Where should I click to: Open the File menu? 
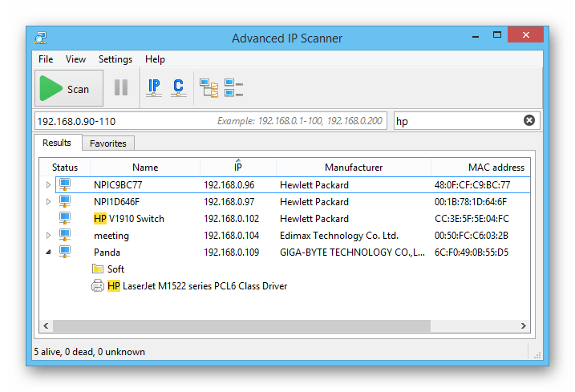coord(46,59)
